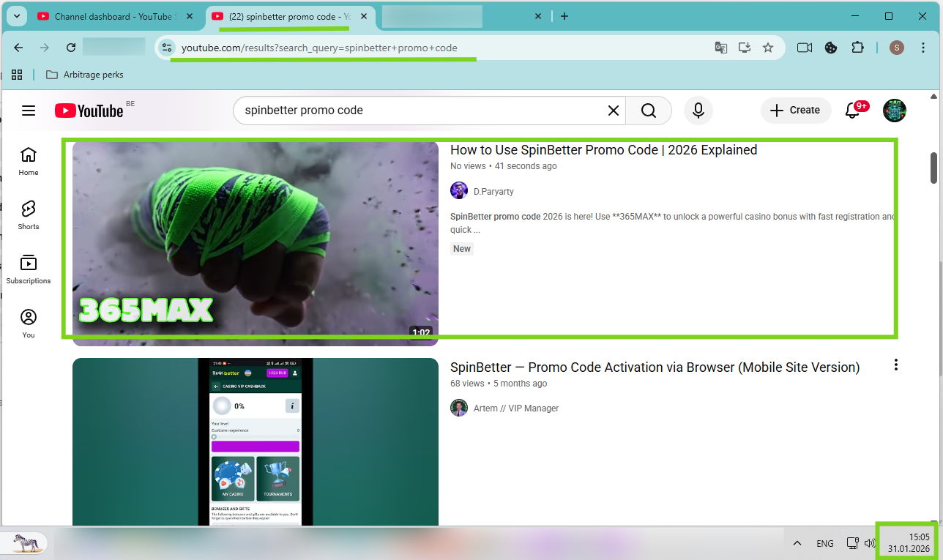
Task: Go back in the browser
Action: tap(19, 48)
